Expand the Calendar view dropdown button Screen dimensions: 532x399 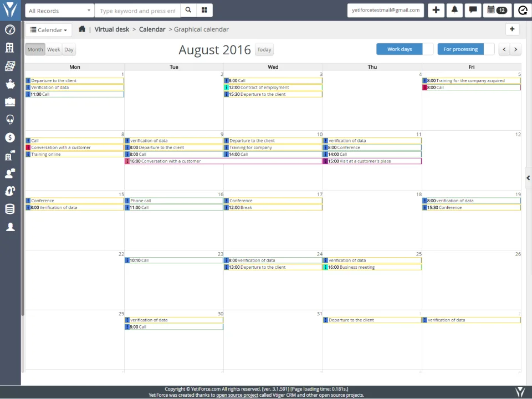(49, 30)
